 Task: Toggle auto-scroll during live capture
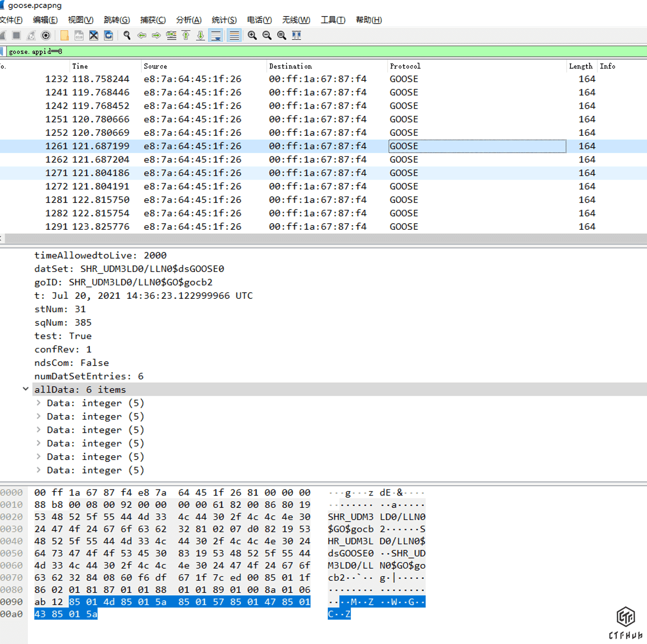coord(216,35)
